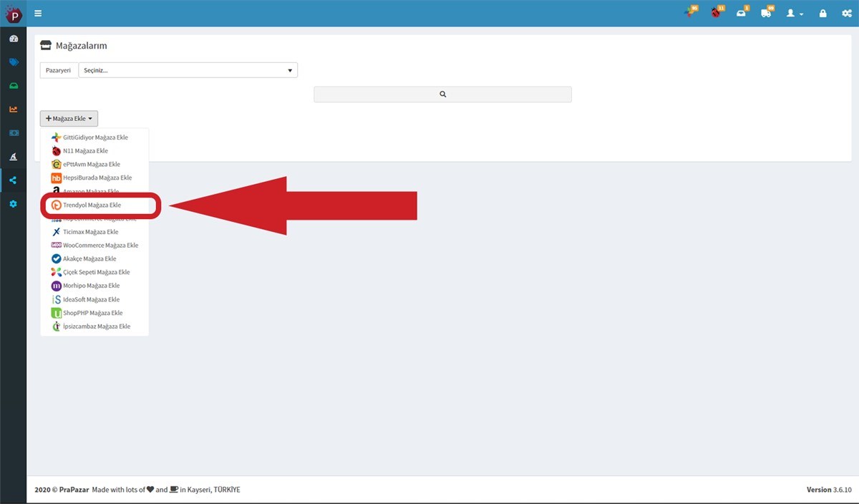This screenshot has height=504, width=859.
Task: Open the truck shipping notifications icon
Action: tap(767, 12)
